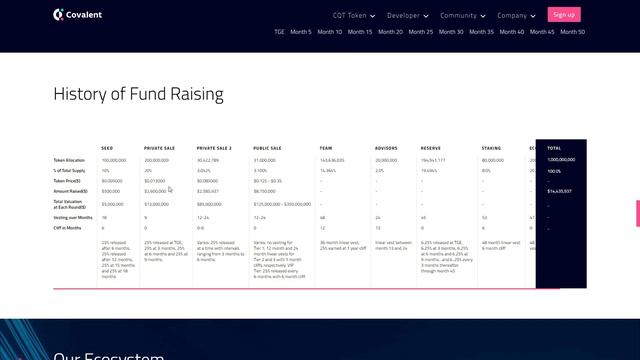Viewport: 640px width, 360px height.
Task: Click the Staking vesting description text
Action: [501, 245]
